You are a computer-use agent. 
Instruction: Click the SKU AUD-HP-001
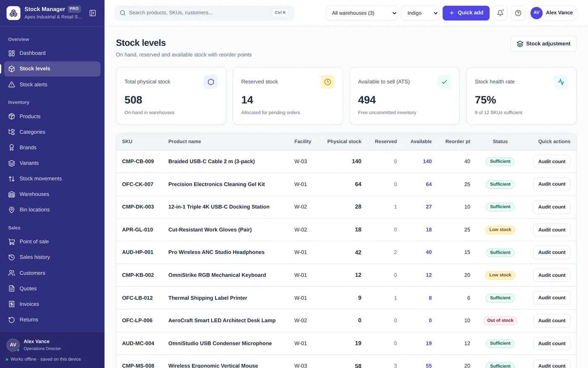coord(138,252)
